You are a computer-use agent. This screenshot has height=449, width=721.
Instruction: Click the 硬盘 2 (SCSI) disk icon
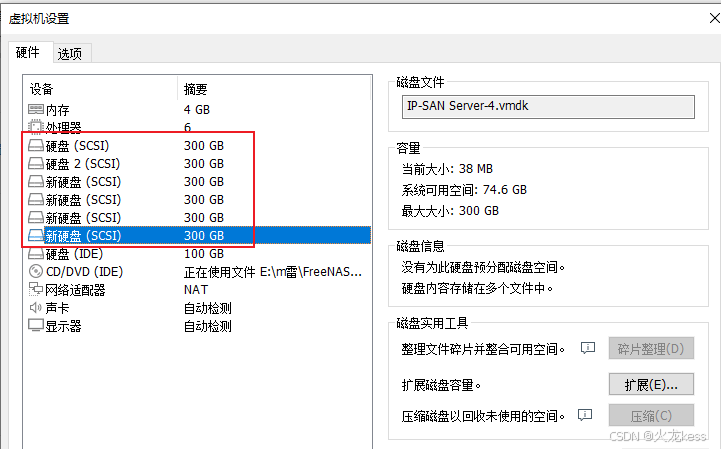click(36, 163)
